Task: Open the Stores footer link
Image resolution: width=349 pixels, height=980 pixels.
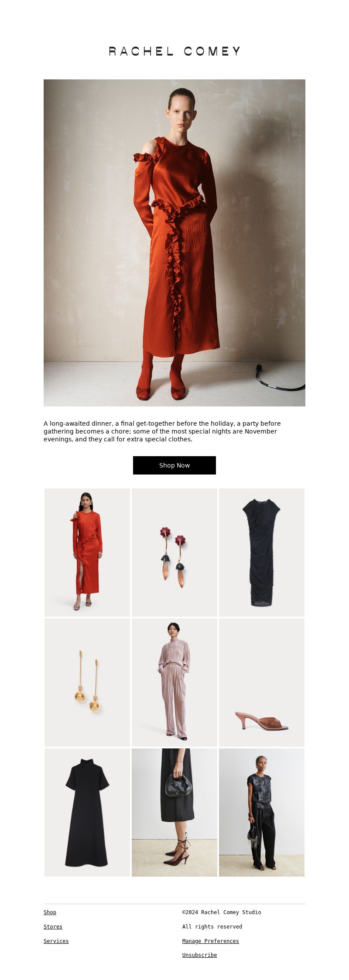Action: [x=53, y=927]
